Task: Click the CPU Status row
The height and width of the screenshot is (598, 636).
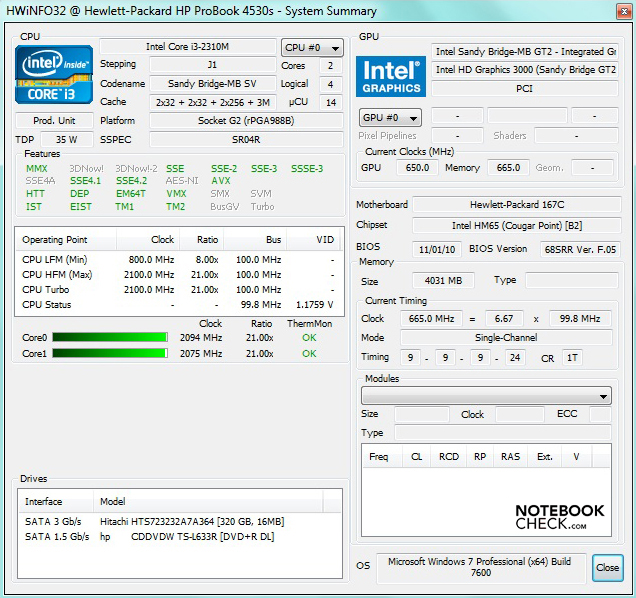Action: (x=179, y=305)
